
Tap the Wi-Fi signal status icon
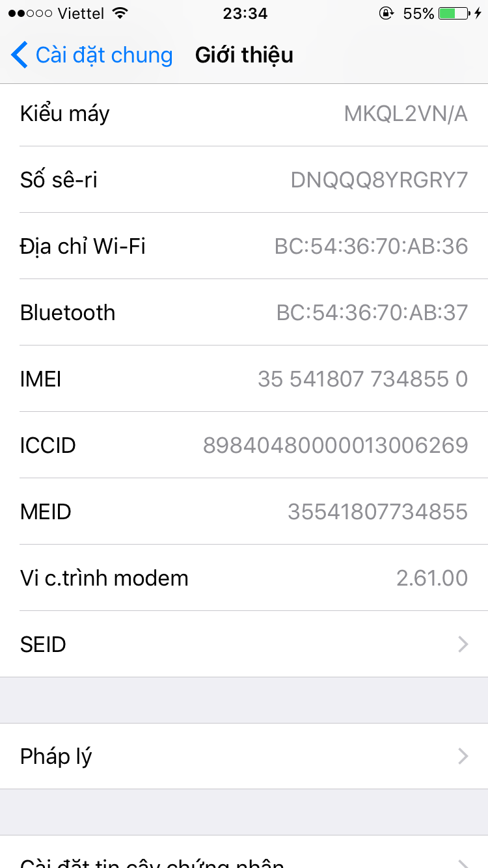[x=120, y=14]
